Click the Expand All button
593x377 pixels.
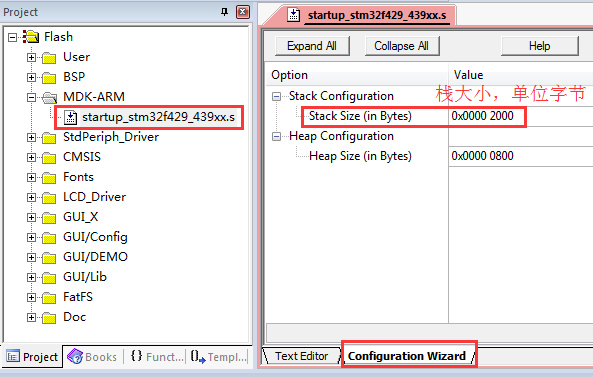click(x=312, y=46)
